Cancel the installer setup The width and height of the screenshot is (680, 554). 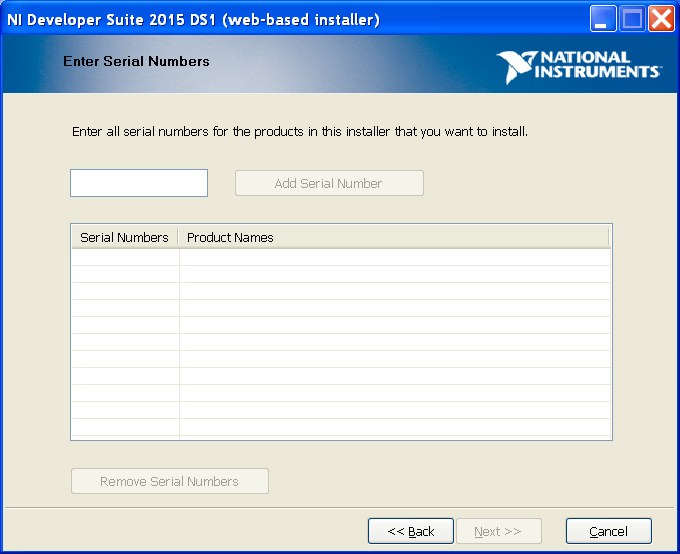[608, 531]
